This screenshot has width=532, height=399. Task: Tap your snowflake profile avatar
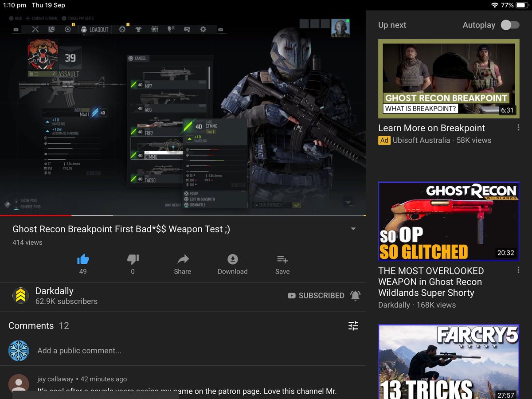pos(19,351)
